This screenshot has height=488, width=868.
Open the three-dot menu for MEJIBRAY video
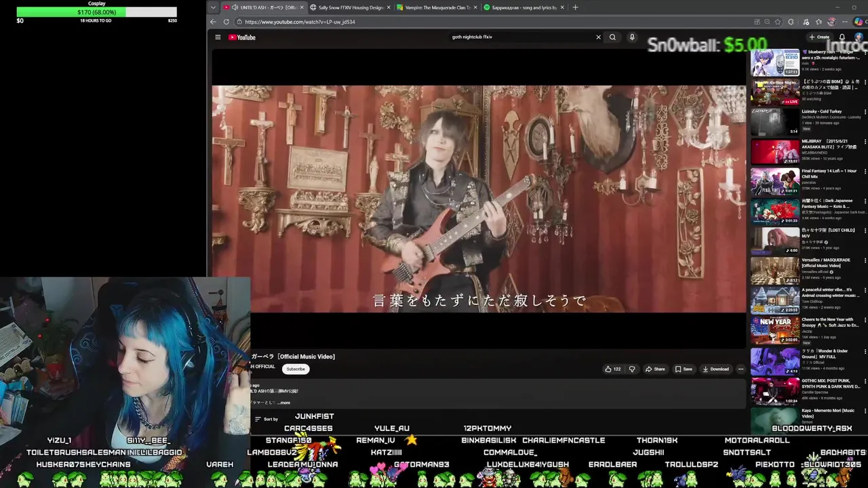865,142
